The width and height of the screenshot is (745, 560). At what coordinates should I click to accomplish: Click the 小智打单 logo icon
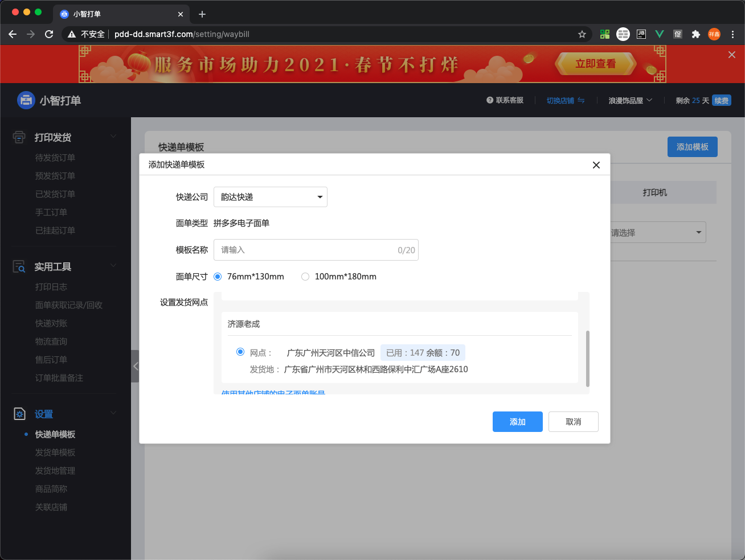click(26, 100)
